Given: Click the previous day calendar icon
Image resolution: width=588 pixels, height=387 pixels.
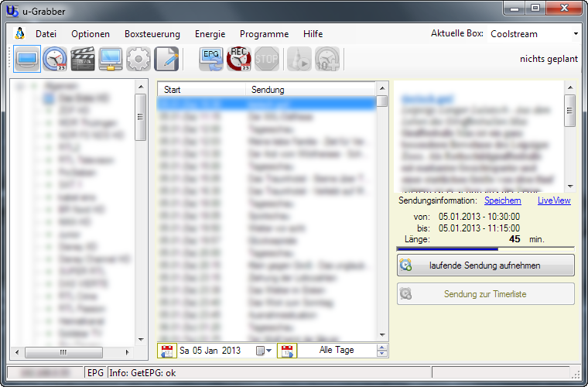Looking at the screenshot, I should [167, 351].
